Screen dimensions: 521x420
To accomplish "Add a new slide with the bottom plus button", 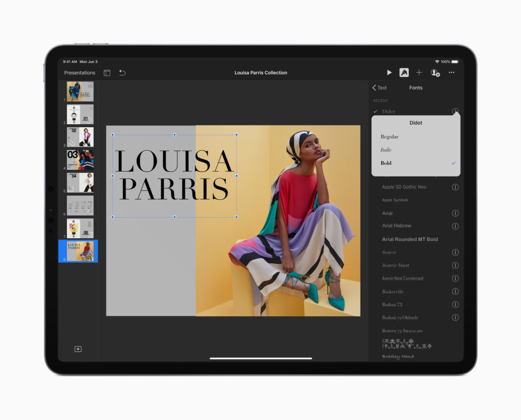I will (77, 349).
